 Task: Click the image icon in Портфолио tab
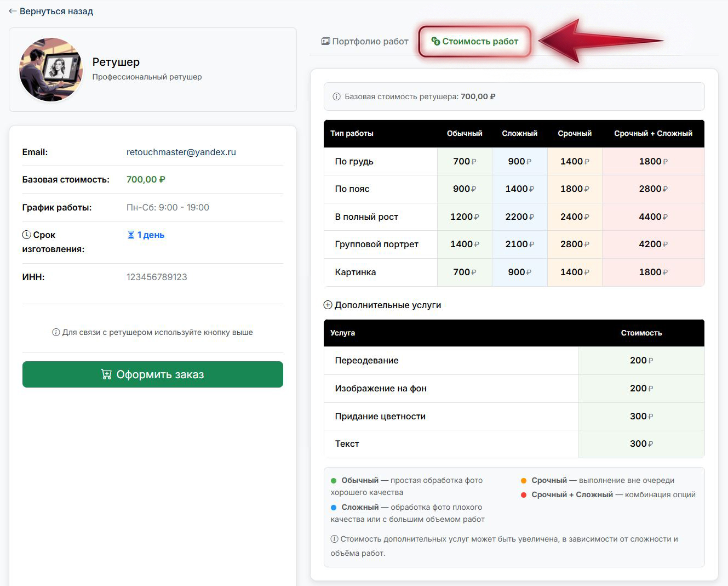click(x=325, y=41)
